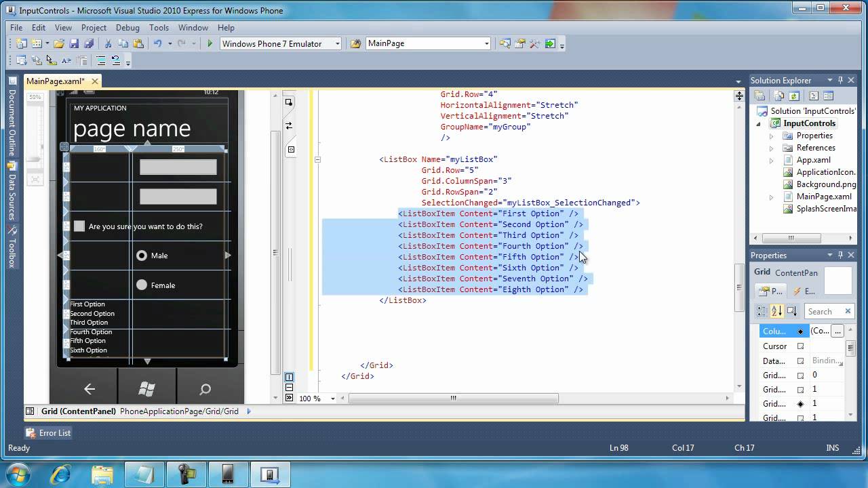Image resolution: width=868 pixels, height=488 pixels.
Task: Start debugging with the green play icon
Action: [x=210, y=43]
